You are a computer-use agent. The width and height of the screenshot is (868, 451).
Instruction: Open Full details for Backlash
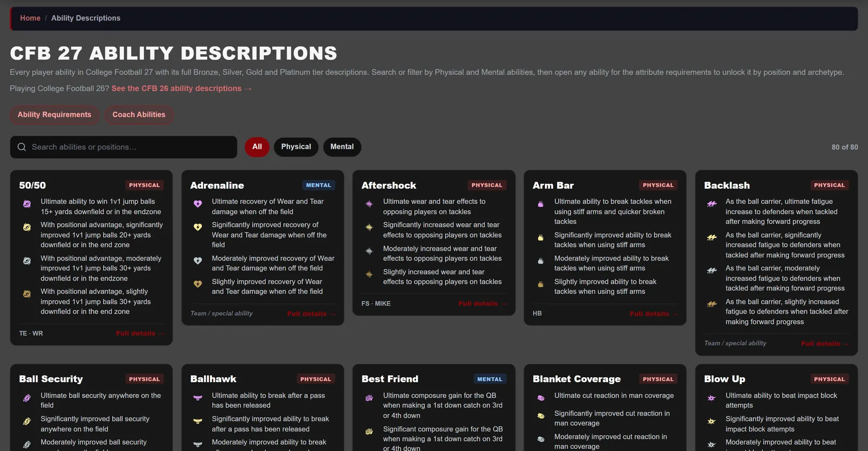tap(825, 344)
